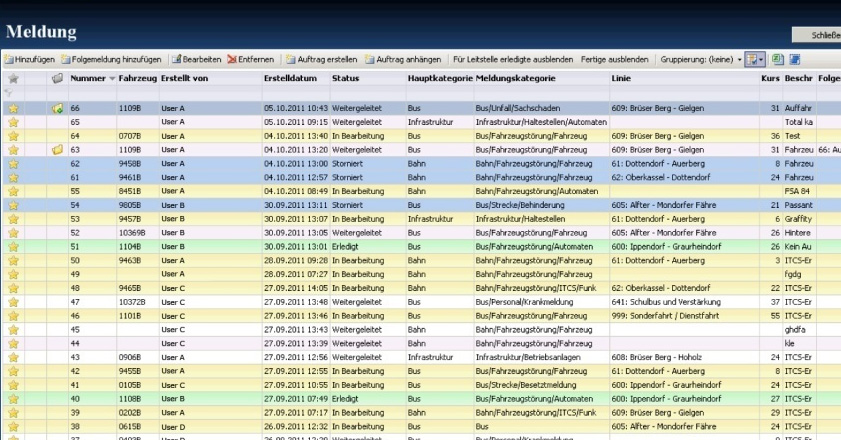The image size is (841, 440).
Task: Click the filter row funnel icon
Action: [x=9, y=92]
